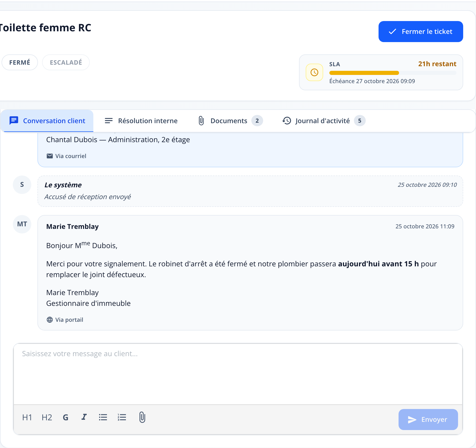Click the Journal d'activité count badge 5
The width and height of the screenshot is (476, 448).
pos(360,121)
